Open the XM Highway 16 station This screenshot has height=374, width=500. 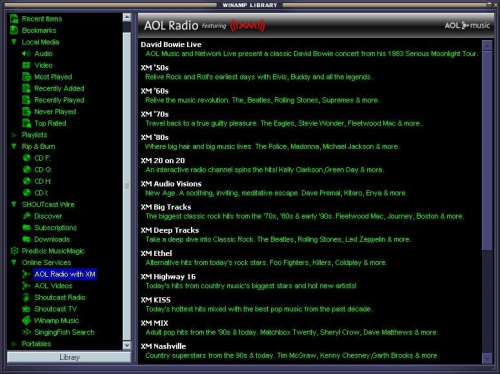(x=168, y=277)
